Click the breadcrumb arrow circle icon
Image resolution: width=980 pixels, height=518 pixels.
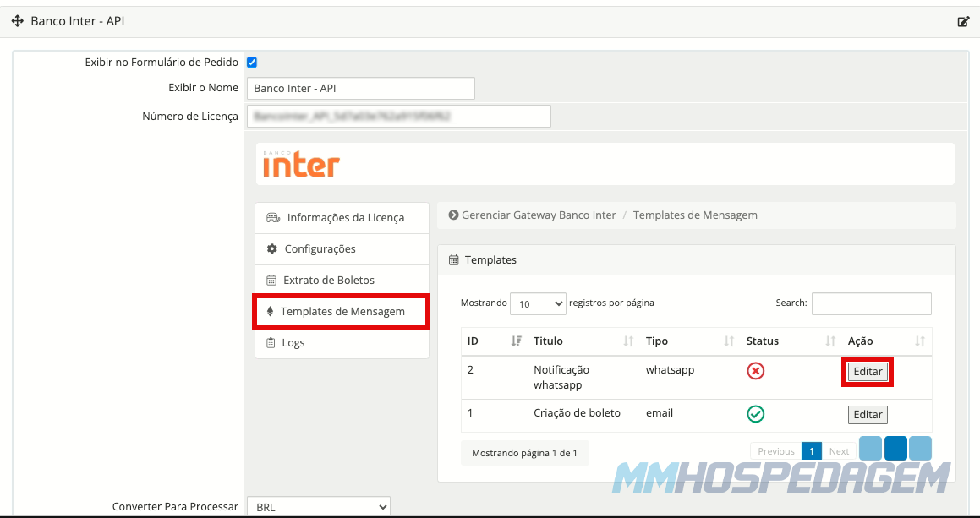(454, 215)
